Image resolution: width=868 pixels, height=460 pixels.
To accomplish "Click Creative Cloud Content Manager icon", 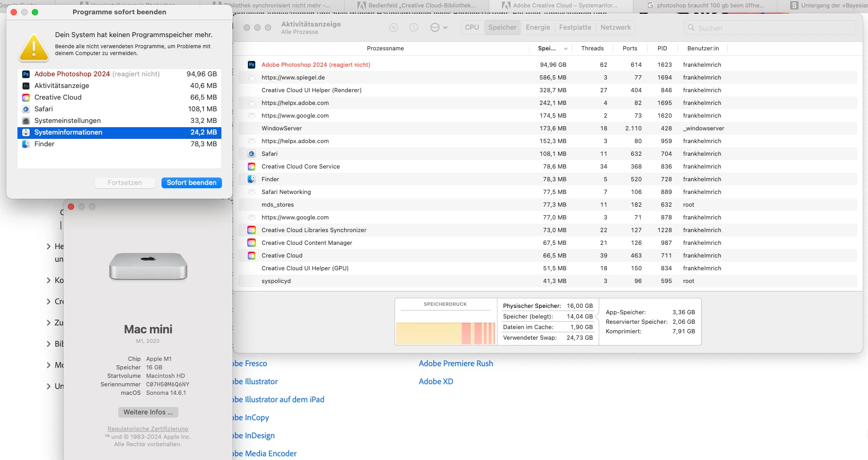I will coord(252,243).
